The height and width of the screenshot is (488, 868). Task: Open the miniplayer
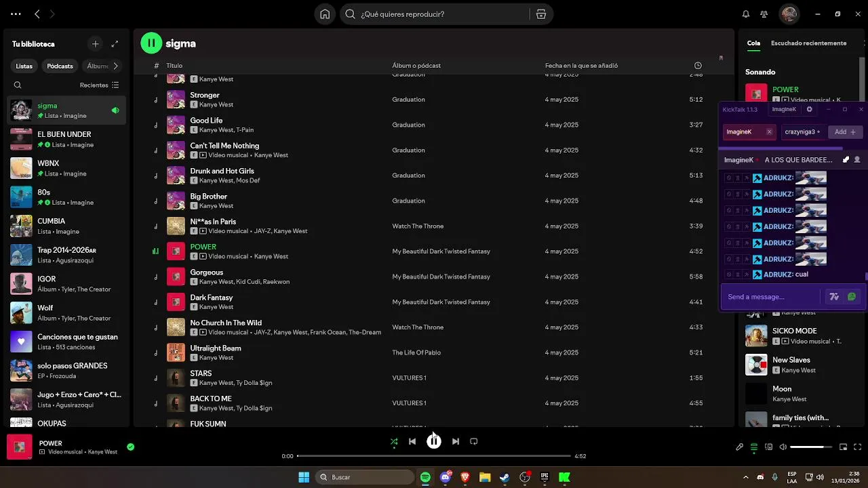(844, 447)
